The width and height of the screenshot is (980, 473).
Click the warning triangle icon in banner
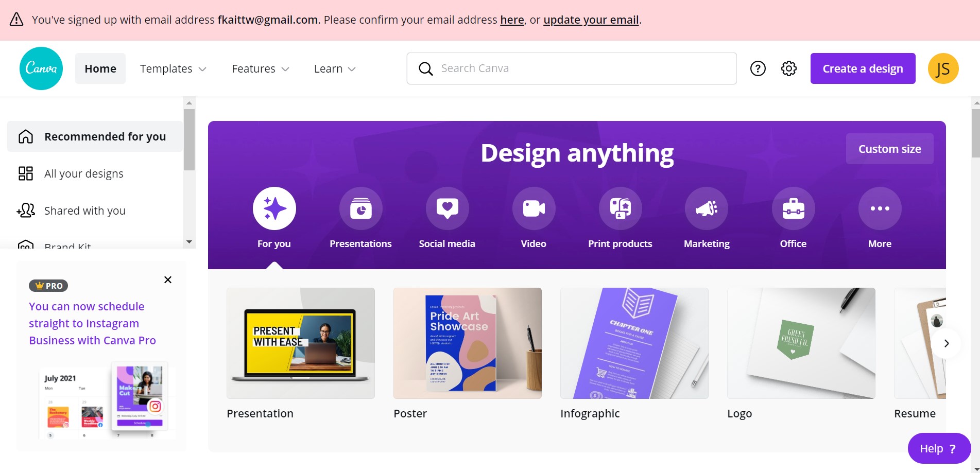[16, 20]
